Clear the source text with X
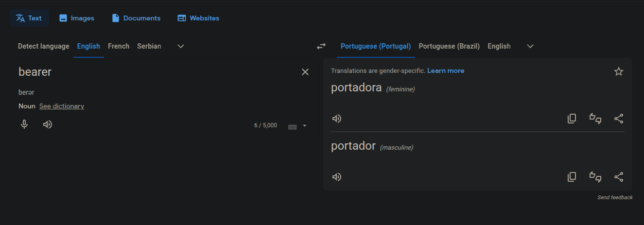This screenshot has height=225, width=644. click(x=305, y=72)
